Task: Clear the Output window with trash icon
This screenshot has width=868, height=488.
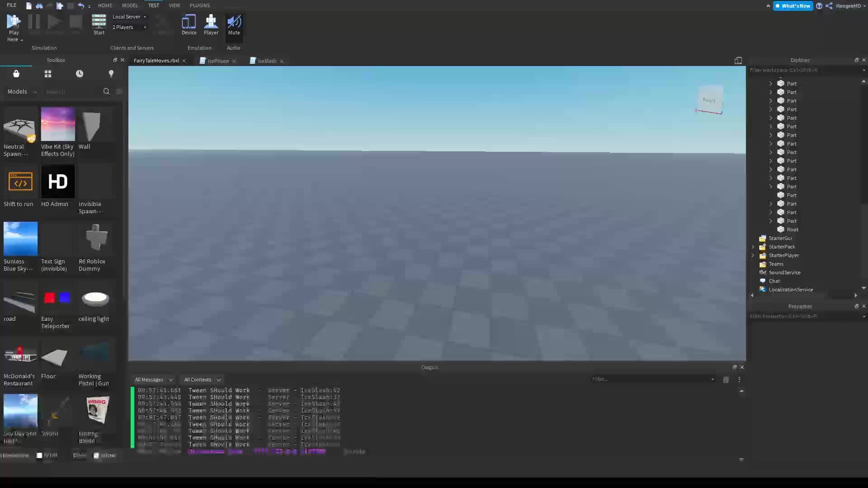Action: pos(726,380)
